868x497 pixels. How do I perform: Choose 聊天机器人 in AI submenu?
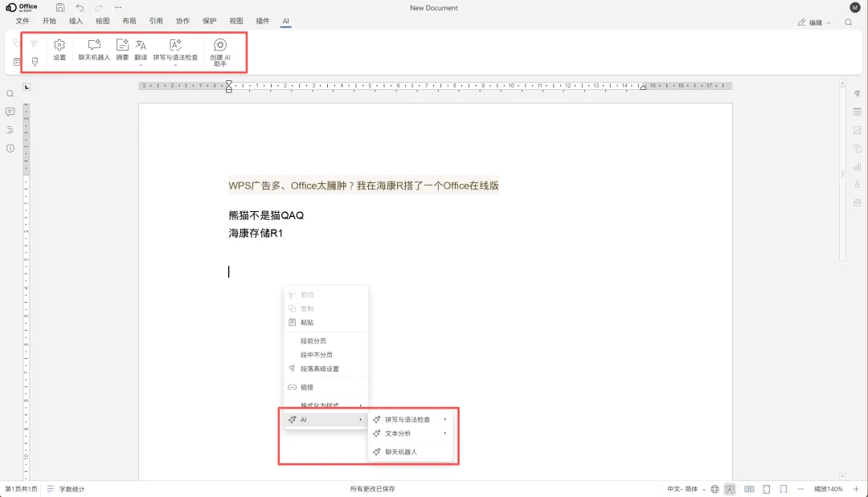click(x=410, y=452)
